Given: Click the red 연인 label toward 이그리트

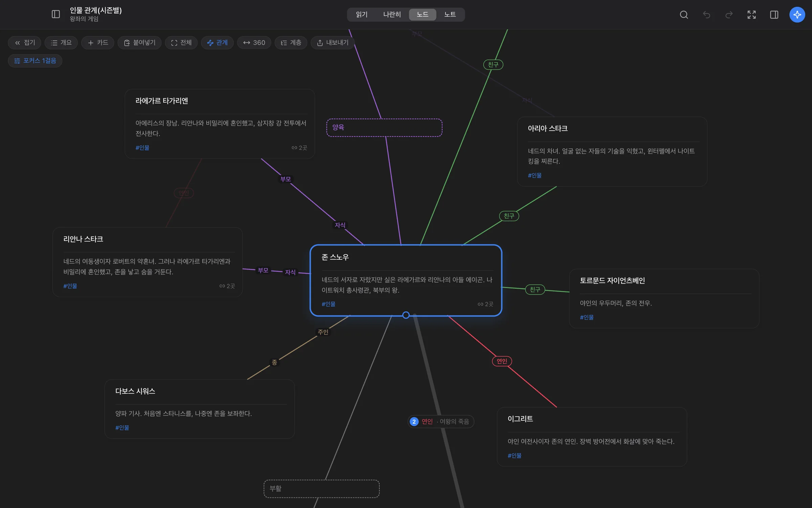Looking at the screenshot, I should pos(502,361).
